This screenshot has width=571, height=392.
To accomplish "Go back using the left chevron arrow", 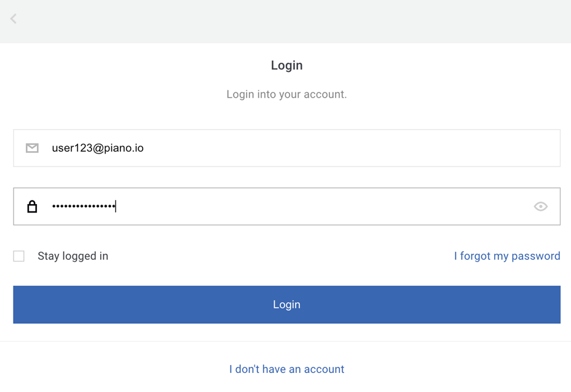I will 14,18.
